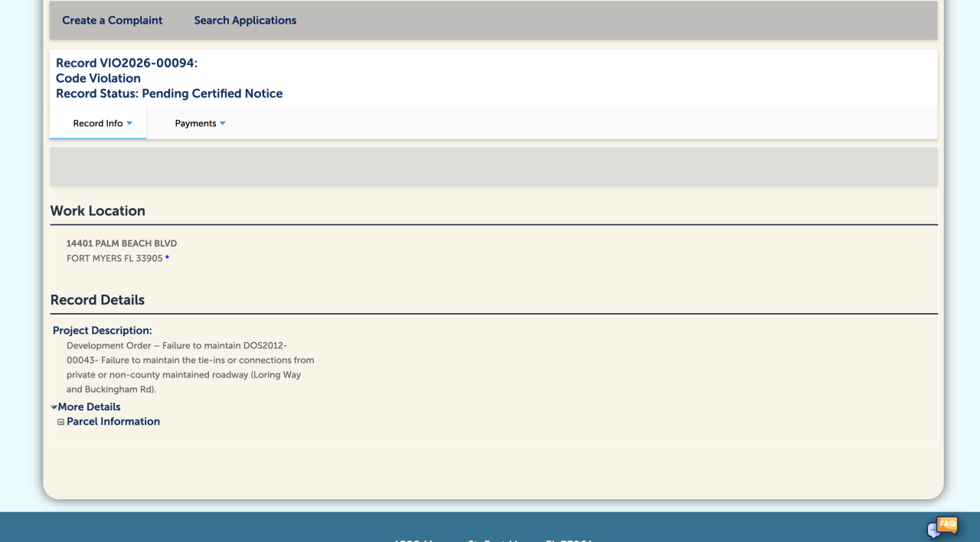Select the 14401 Palm Beach Blvd address line
980x542 pixels.
click(122, 243)
